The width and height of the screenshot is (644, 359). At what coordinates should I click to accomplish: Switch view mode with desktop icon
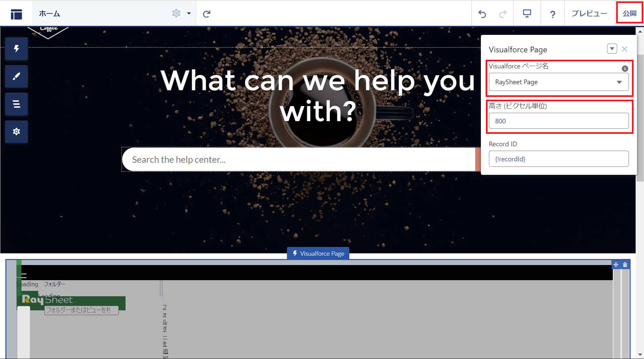pos(527,13)
